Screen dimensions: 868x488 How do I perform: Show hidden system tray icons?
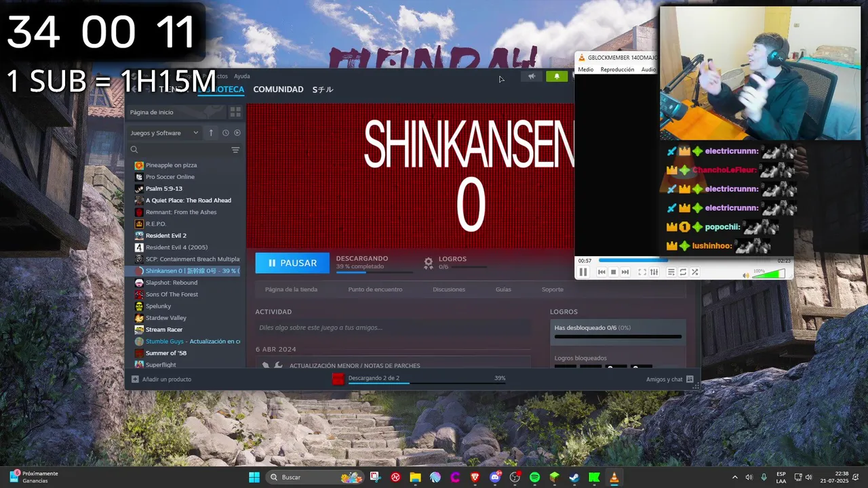(734, 477)
